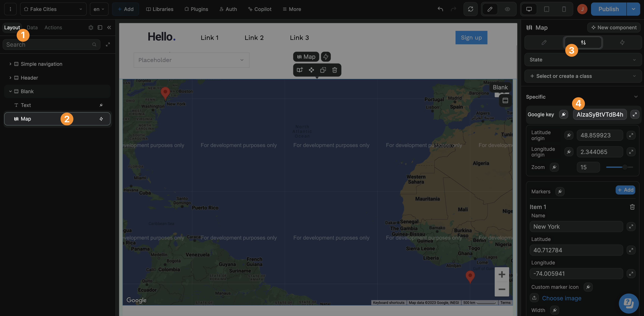
Task: Delete the selected Map element
Action: coord(334,70)
